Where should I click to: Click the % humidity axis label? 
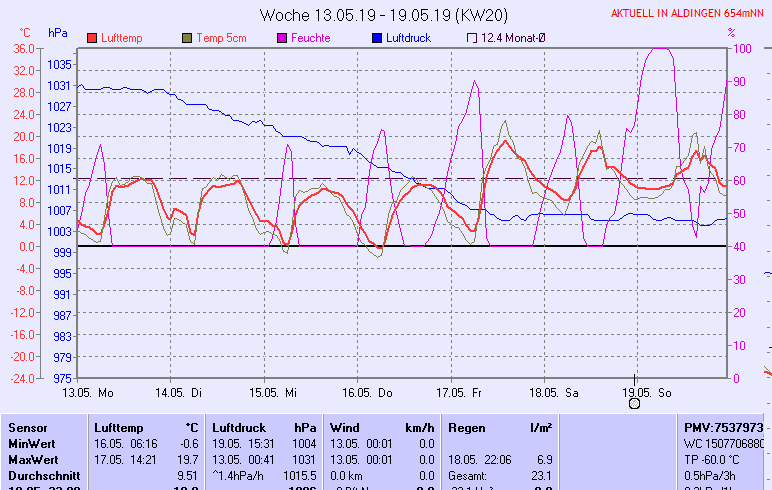coord(731,33)
